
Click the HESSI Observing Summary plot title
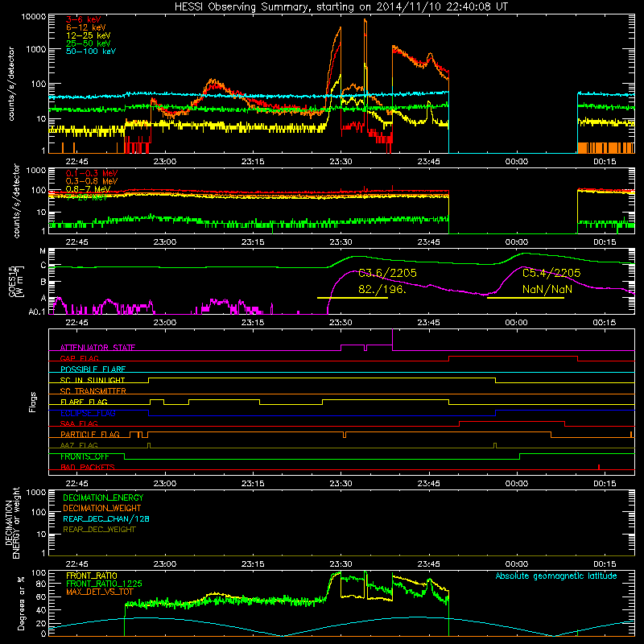[341, 6]
